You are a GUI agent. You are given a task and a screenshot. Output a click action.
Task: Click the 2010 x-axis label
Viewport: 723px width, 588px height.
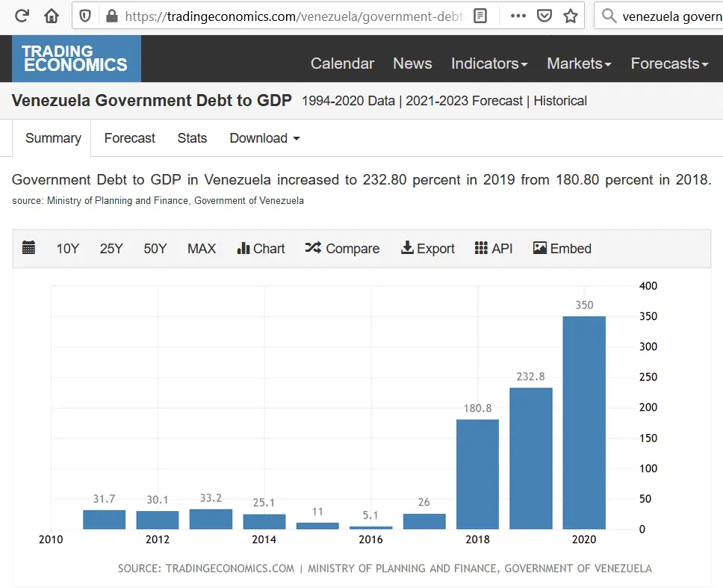(51, 539)
